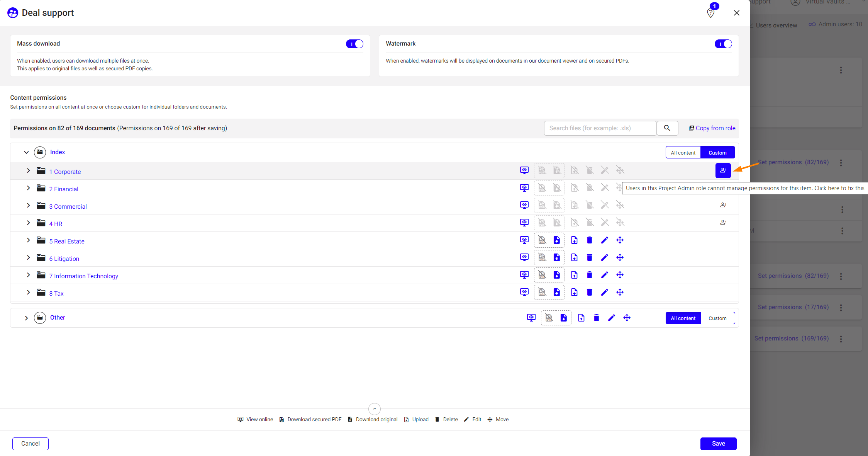Screen dimensions: 868x456
Task: Click the Save button
Action: 718,444
